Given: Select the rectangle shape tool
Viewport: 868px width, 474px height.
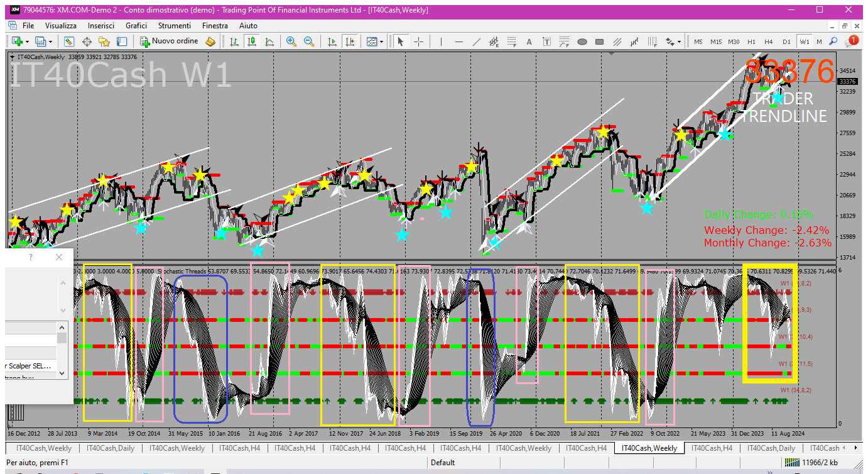Looking at the screenshot, I should click(x=600, y=41).
